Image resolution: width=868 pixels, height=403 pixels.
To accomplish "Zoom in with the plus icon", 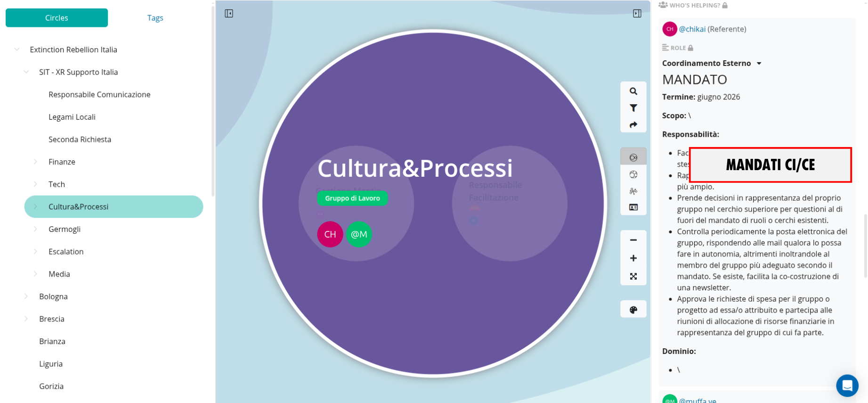I will (x=633, y=258).
